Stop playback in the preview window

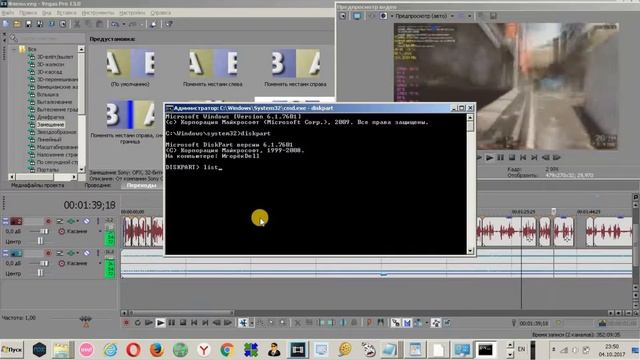click(x=511, y=157)
